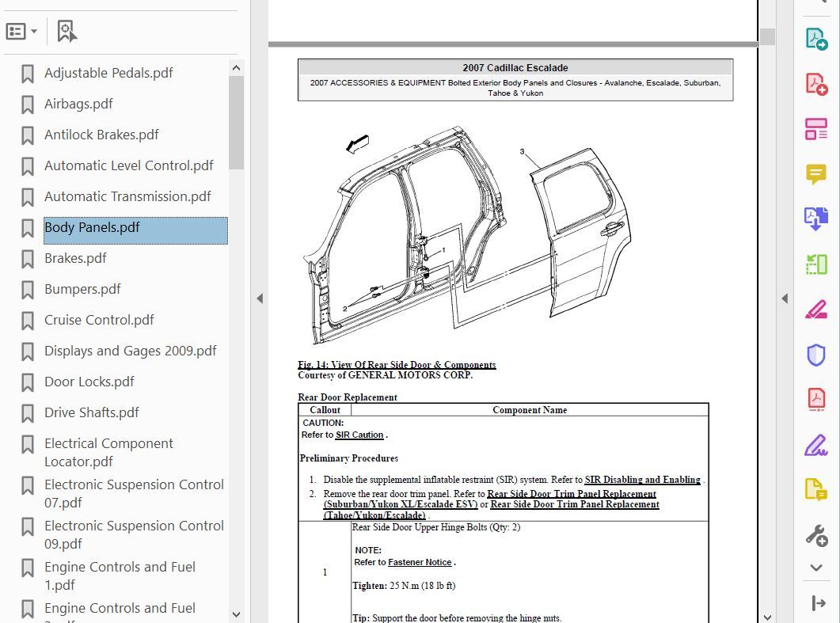Open the Organize Pages tool
The width and height of the screenshot is (840, 623).
click(x=816, y=264)
